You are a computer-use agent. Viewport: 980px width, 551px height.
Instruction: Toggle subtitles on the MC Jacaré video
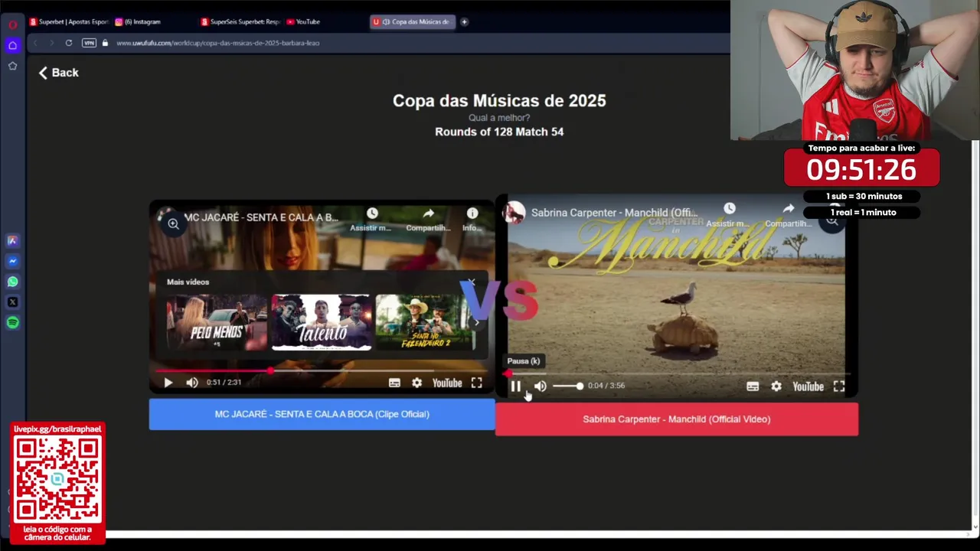pos(394,383)
